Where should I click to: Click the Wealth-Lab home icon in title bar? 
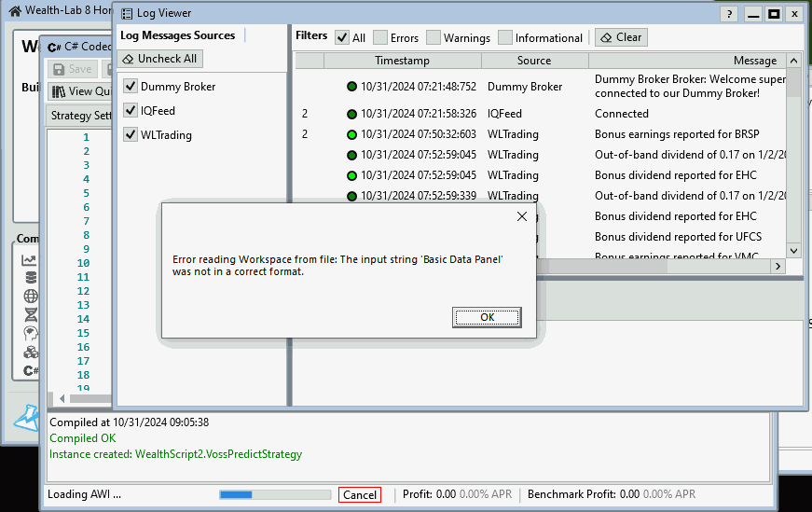tap(14, 12)
